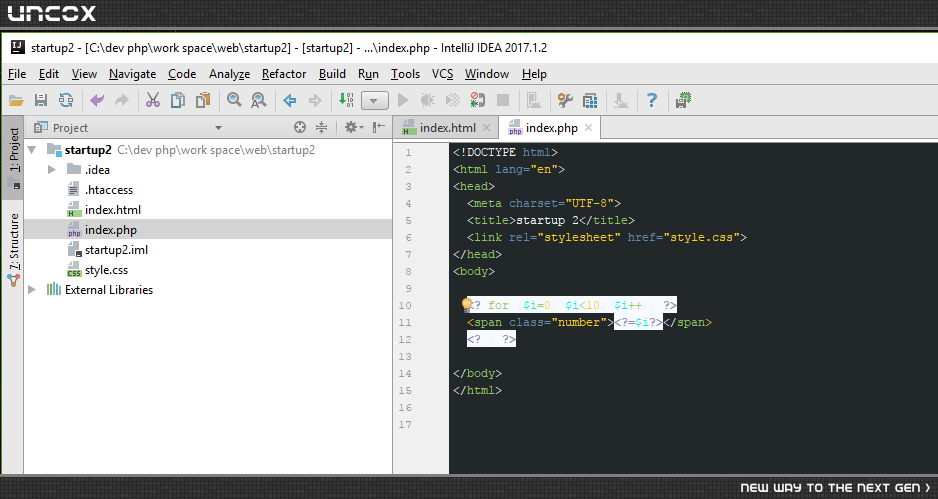The height and width of the screenshot is (499, 938).
Task: Toggle the 7: Structure side tool window
Action: [x=14, y=250]
